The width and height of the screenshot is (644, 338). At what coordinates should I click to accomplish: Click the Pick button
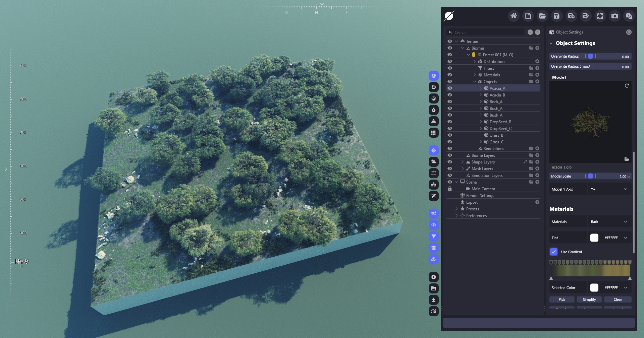click(x=562, y=299)
